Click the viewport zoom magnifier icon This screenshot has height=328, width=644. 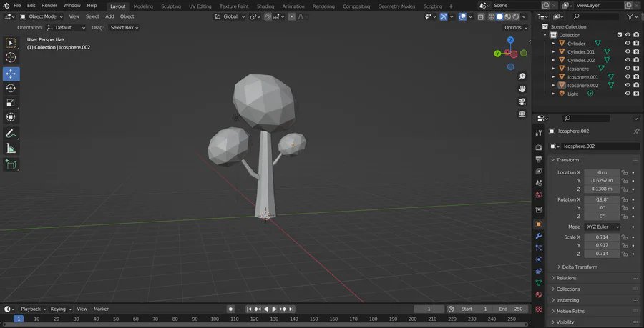(522, 76)
